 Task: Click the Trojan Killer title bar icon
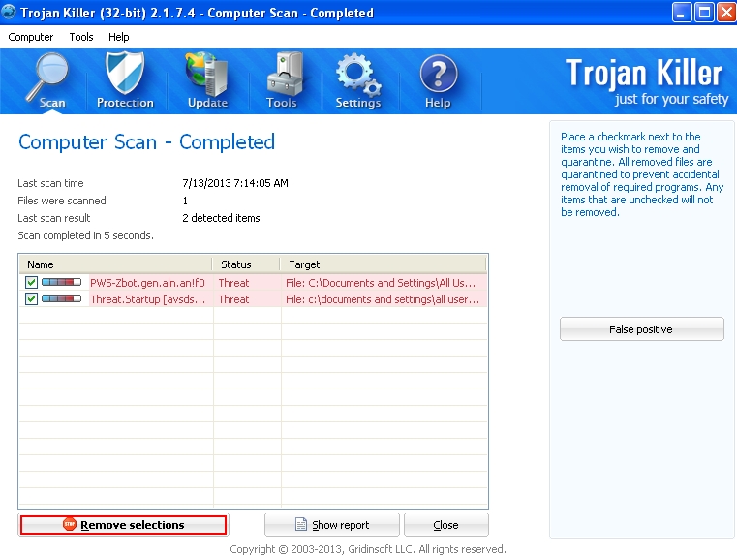tap(10, 13)
